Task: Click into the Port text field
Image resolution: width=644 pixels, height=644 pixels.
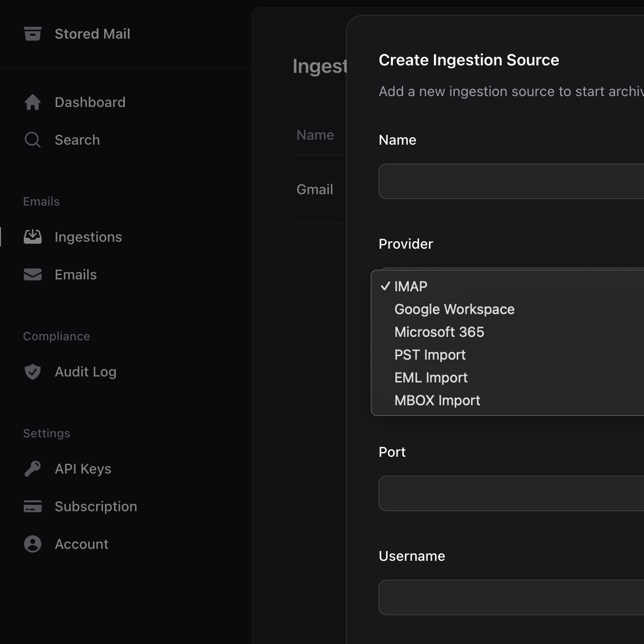Action: pos(510,493)
